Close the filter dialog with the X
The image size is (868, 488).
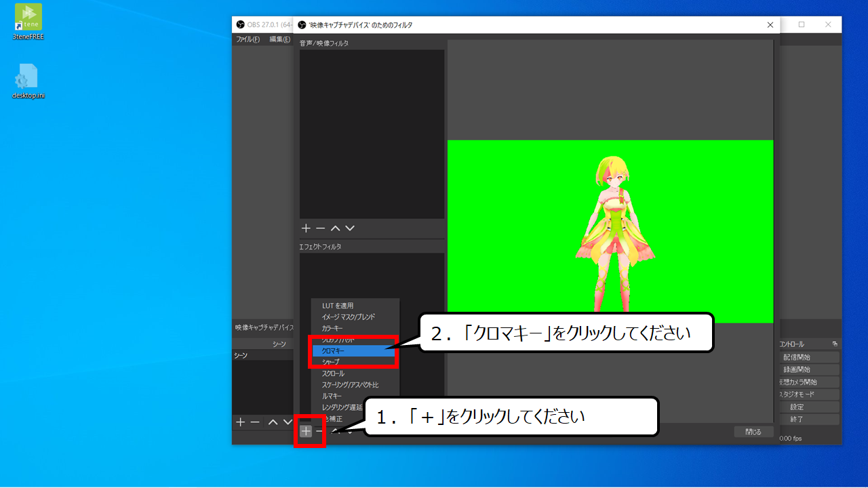tap(770, 25)
